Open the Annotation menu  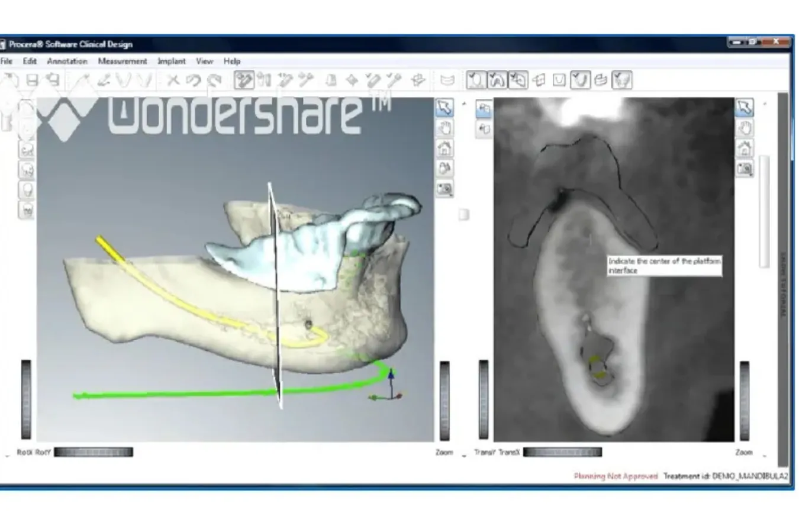67,61
